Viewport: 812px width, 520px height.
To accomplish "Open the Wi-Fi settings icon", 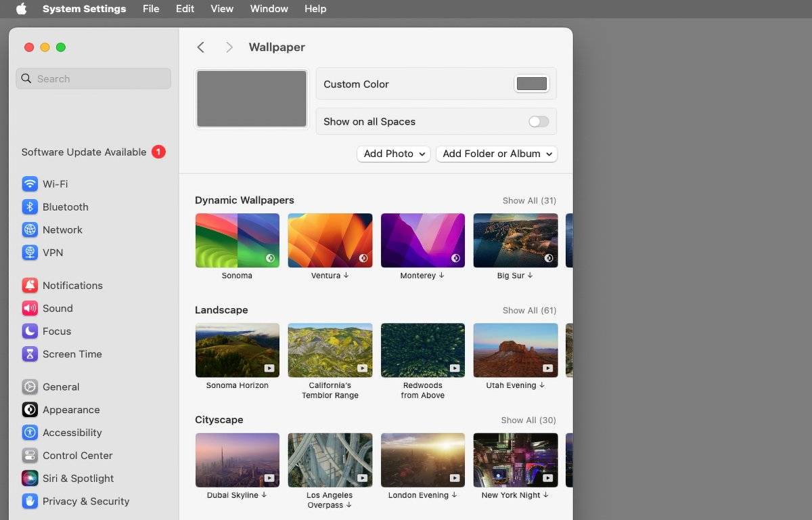I will click(x=30, y=184).
